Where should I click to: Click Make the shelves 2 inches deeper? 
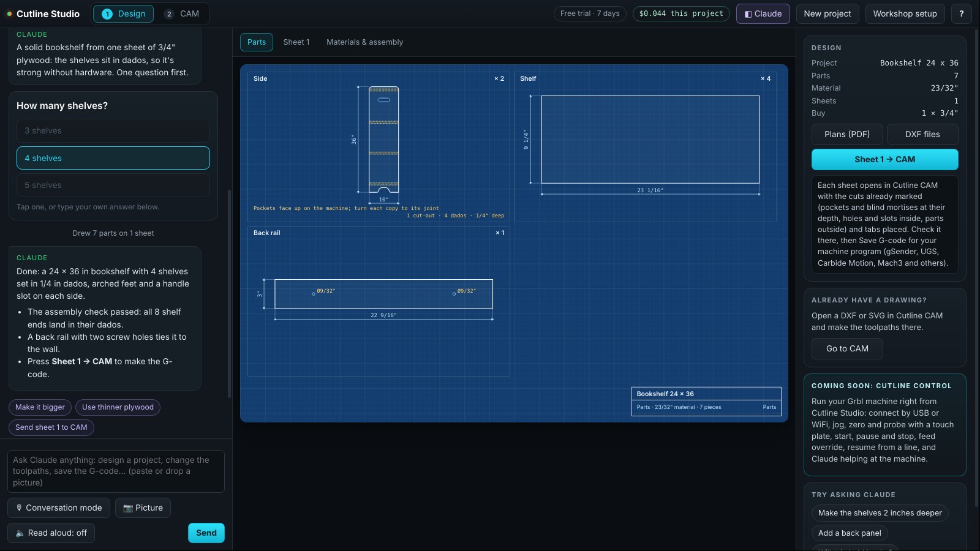880,513
